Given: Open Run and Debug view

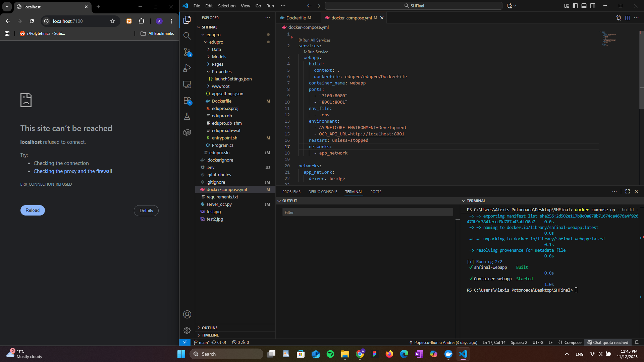Looking at the screenshot, I should [x=187, y=68].
